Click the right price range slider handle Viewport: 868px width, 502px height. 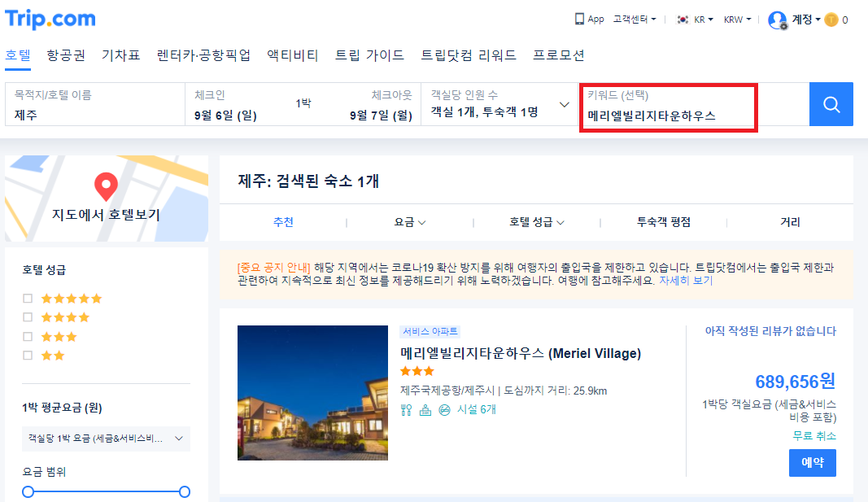pos(185,491)
